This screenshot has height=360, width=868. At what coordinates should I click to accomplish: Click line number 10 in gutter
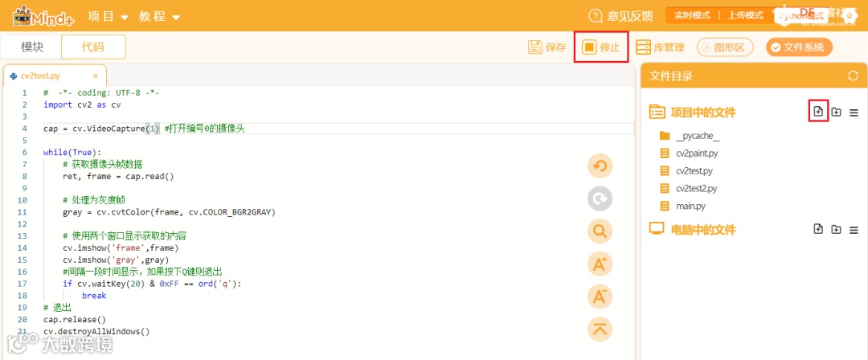(x=23, y=200)
